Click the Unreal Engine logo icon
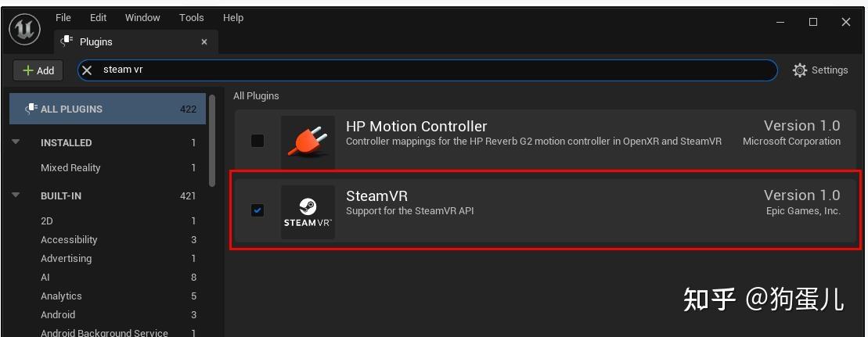Image resolution: width=868 pixels, height=337 pixels. tap(24, 29)
